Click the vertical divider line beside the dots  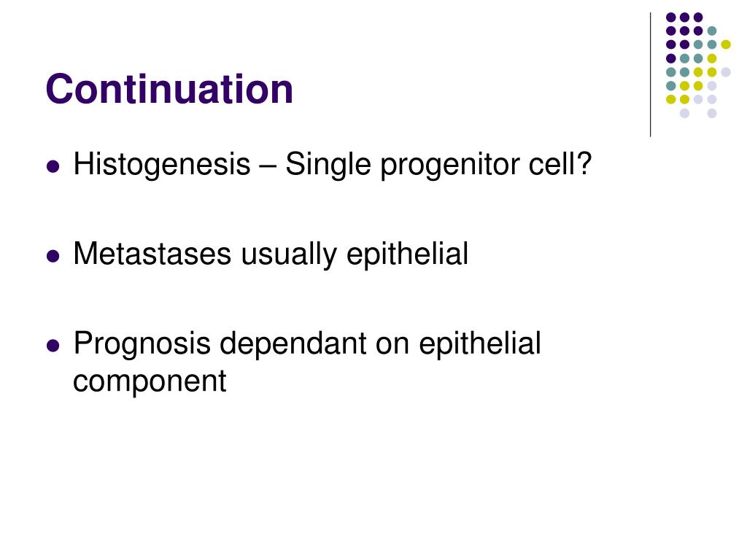(650, 75)
